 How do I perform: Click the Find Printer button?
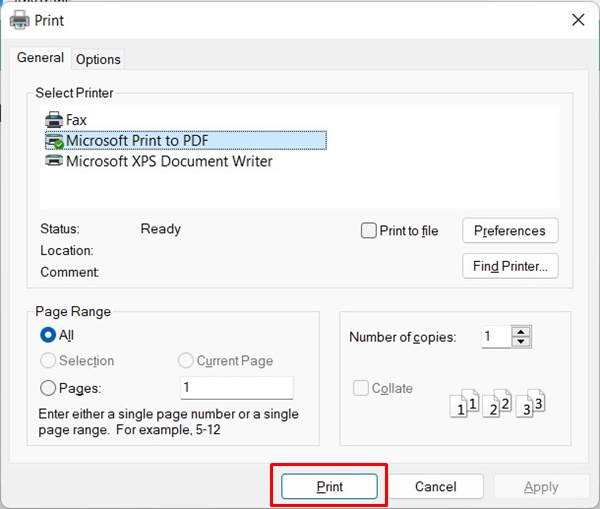click(x=510, y=266)
